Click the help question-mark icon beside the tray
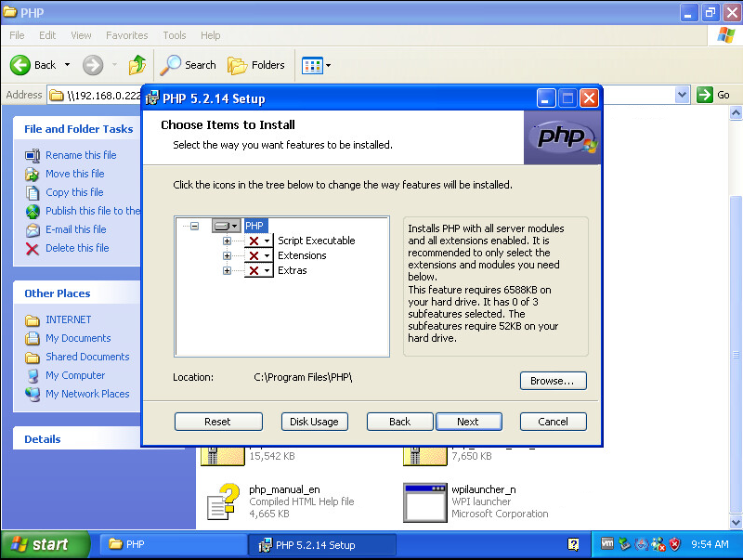Screen dimensions: 743x560 coord(573,545)
